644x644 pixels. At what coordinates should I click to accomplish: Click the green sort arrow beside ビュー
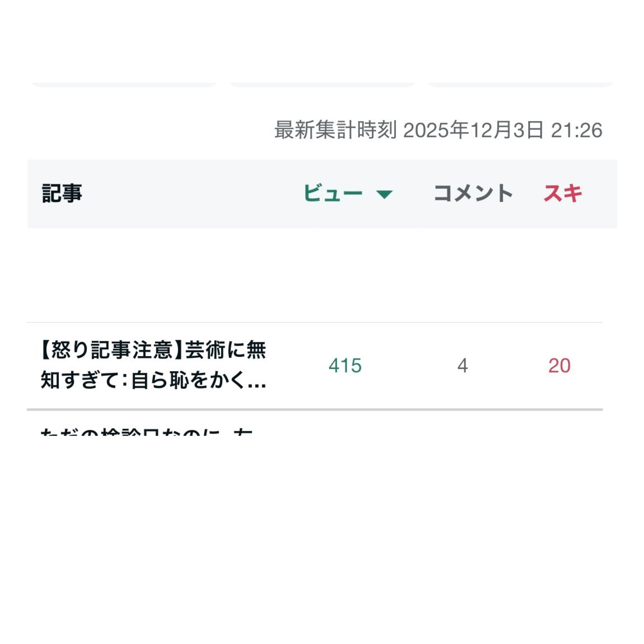[x=384, y=194]
